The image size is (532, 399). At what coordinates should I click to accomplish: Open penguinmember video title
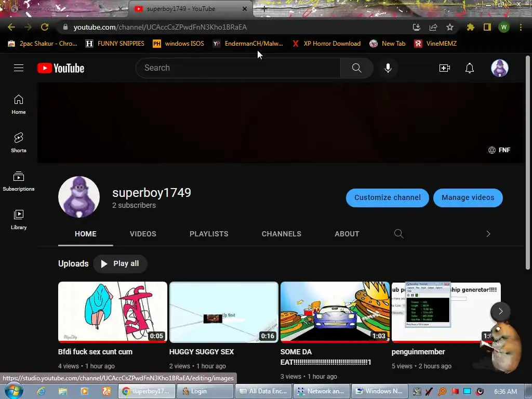(418, 352)
